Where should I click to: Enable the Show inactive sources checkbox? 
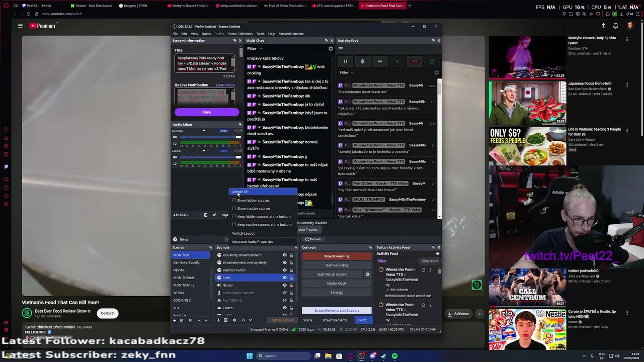(x=234, y=208)
